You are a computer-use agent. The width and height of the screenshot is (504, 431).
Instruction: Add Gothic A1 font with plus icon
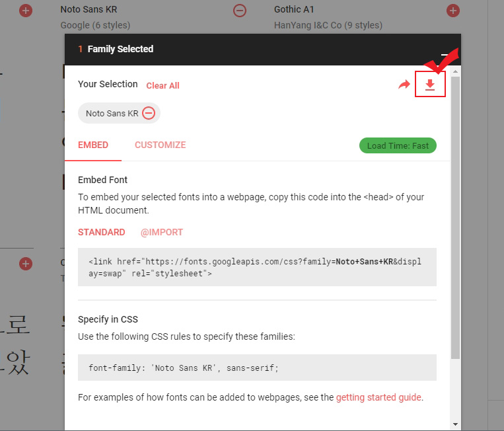[453, 11]
